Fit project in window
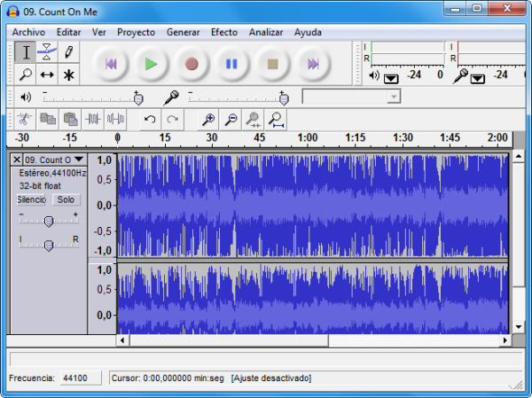Viewport: 532px width, 398px height. click(x=276, y=119)
